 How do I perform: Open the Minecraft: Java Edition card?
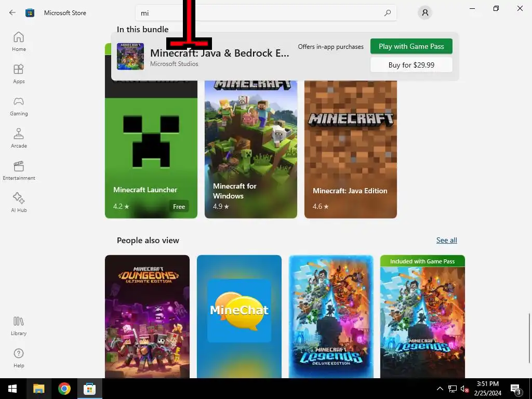351,149
